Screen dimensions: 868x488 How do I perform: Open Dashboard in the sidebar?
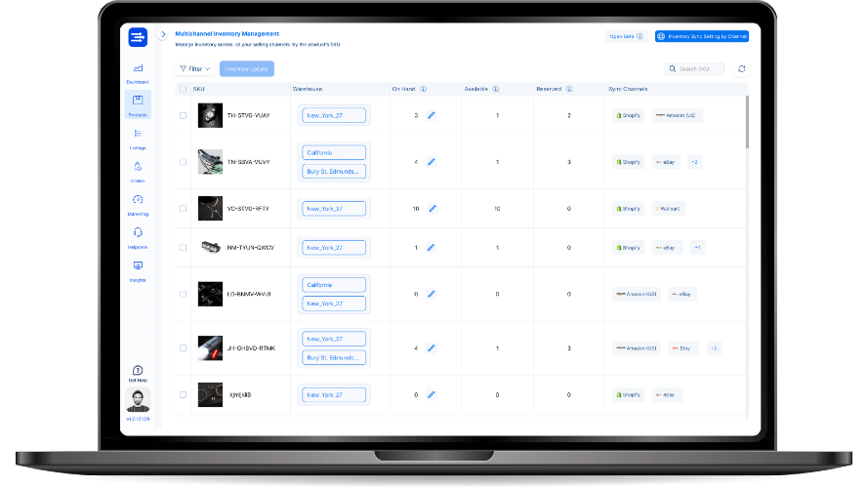(x=138, y=73)
